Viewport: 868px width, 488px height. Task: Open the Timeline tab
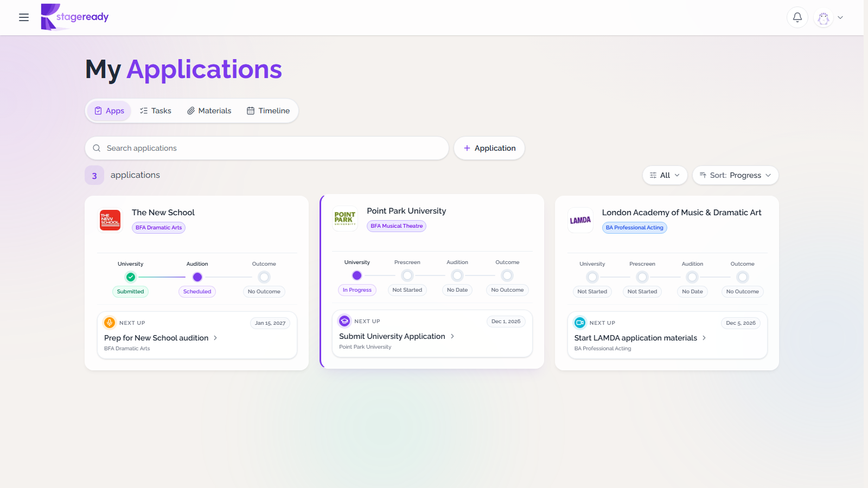pyautogui.click(x=269, y=111)
